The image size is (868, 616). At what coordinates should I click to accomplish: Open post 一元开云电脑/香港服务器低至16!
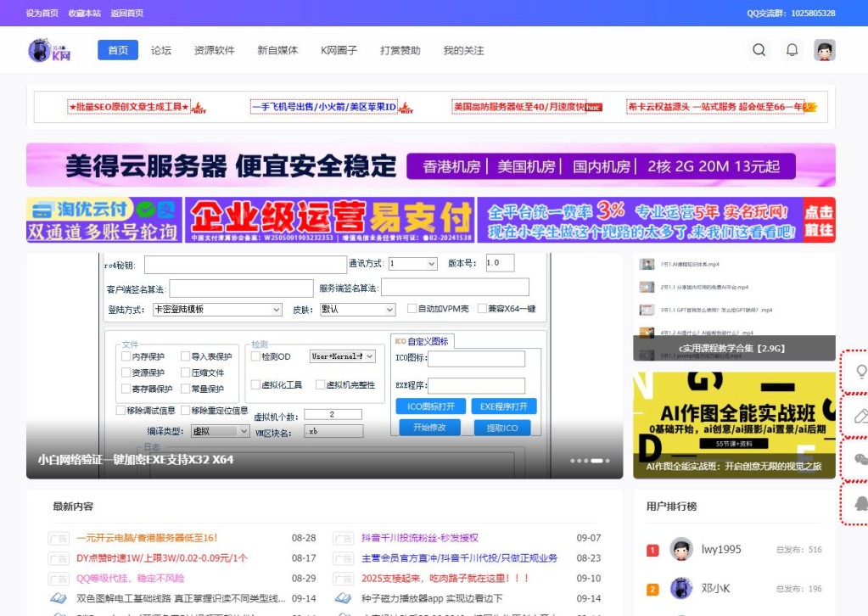click(x=147, y=538)
